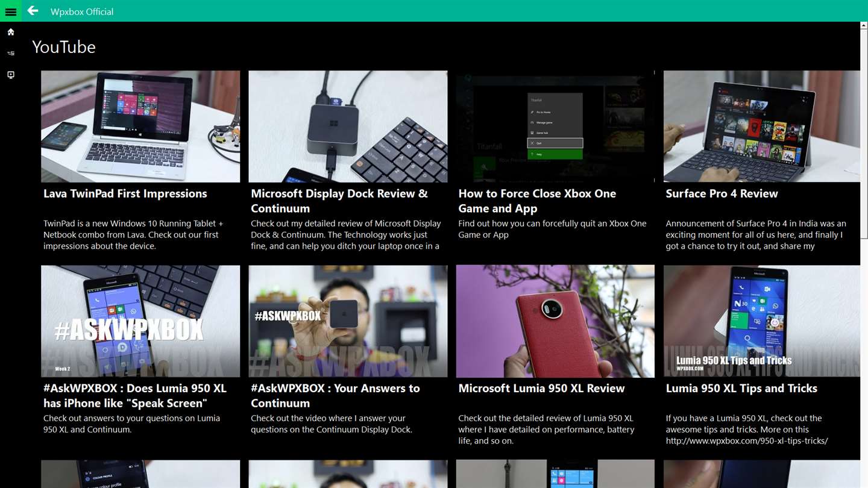Click the Lumia 950 XL performance description
The width and height of the screenshot is (868, 488).
[x=546, y=429]
